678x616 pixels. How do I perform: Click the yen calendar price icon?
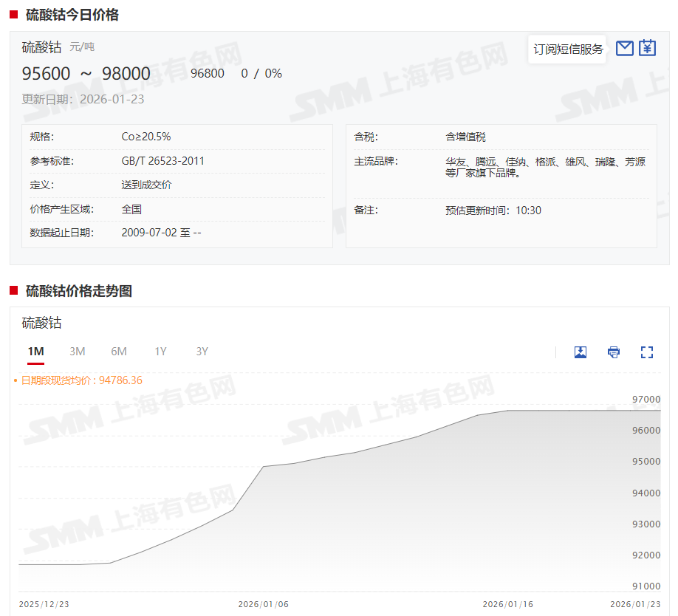[x=647, y=49]
